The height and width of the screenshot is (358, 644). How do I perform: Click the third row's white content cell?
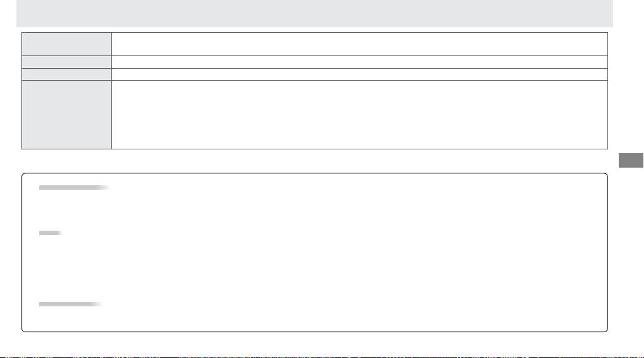(x=360, y=74)
